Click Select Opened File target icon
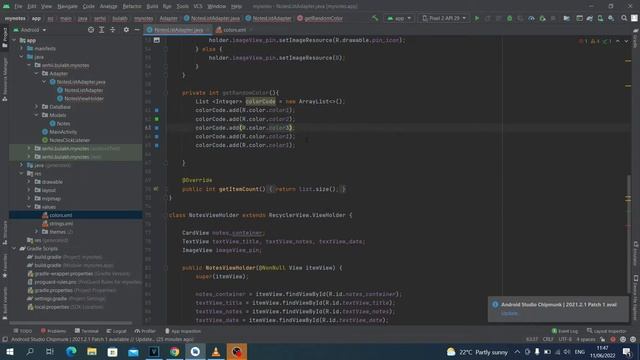The image size is (640, 360). pyautogui.click(x=91, y=30)
